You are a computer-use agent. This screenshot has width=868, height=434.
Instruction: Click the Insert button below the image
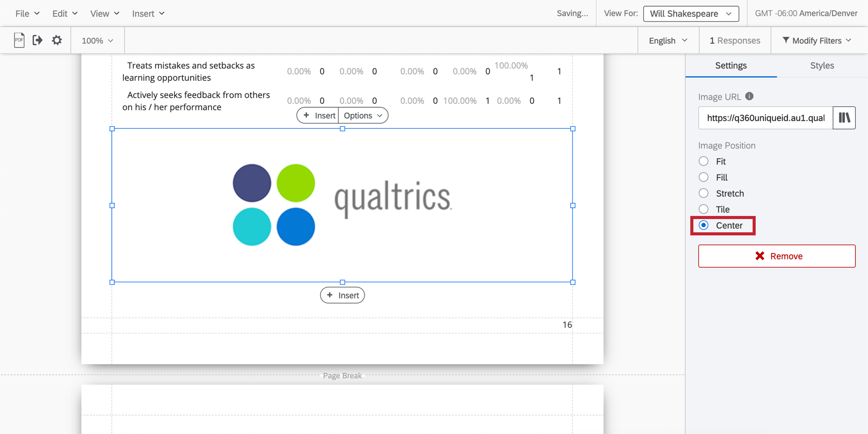342,295
